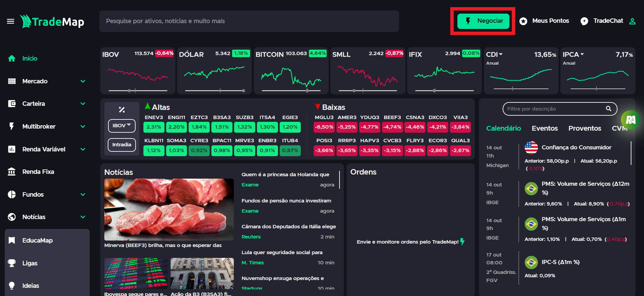Click the QUAL3 -2,67% tile
Screen dimensions: 644x296
tap(460, 150)
